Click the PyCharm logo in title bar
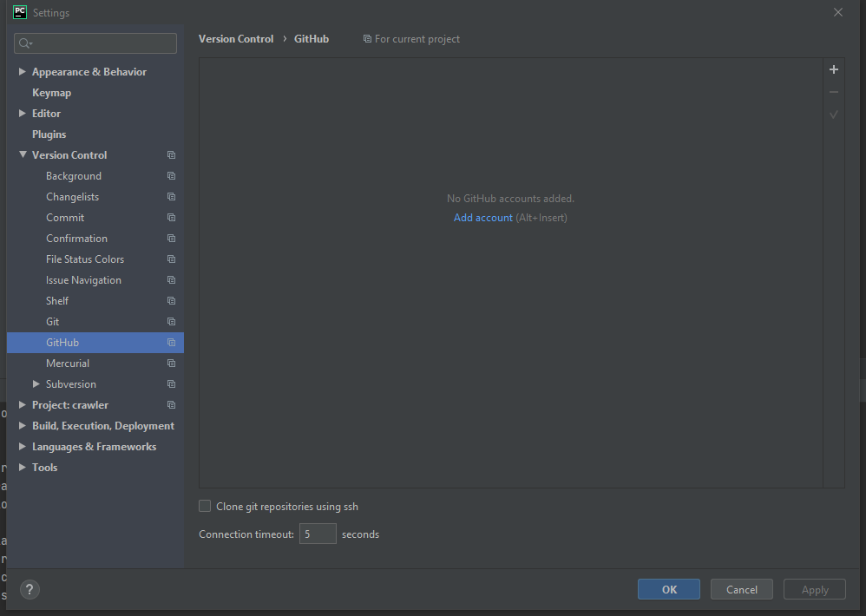The image size is (866, 616). pos(20,12)
